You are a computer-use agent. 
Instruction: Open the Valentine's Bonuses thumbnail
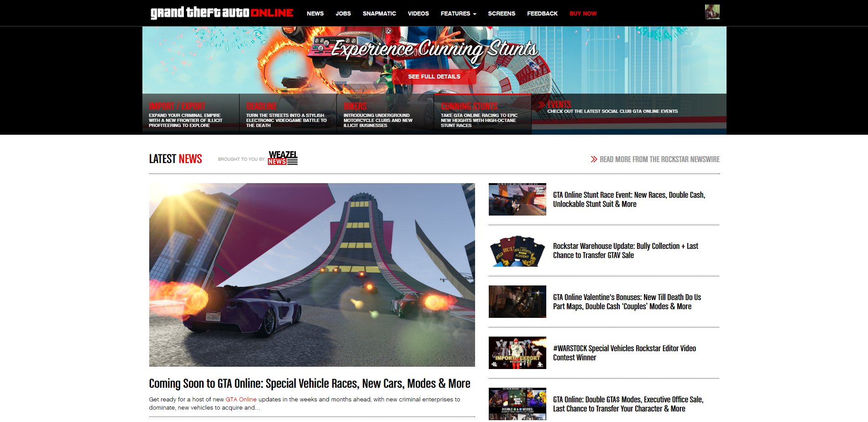(x=517, y=302)
